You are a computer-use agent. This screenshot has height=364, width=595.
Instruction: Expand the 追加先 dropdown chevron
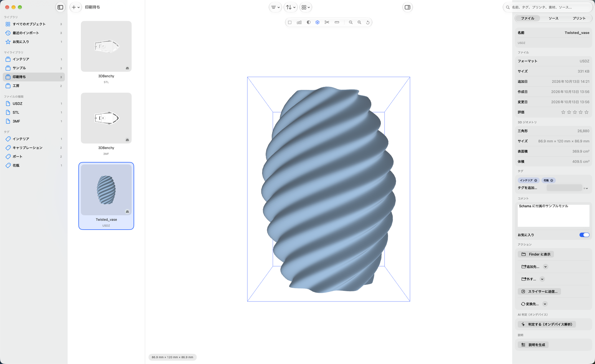point(545,267)
